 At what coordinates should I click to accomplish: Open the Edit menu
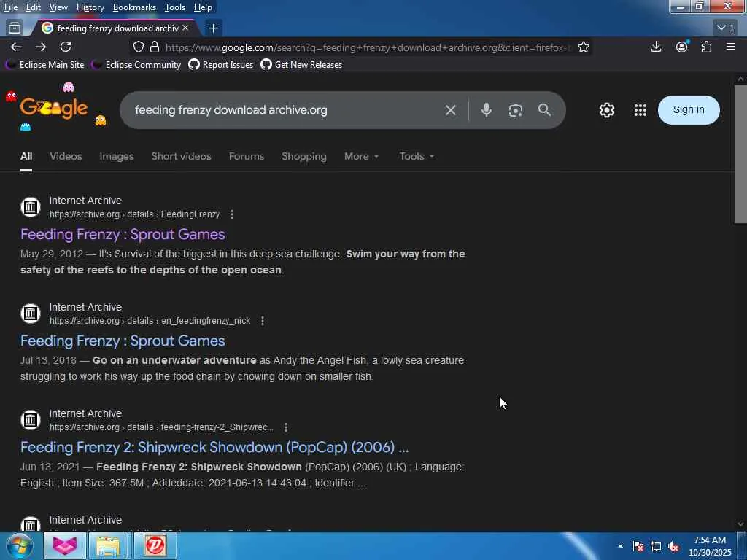[x=33, y=7]
